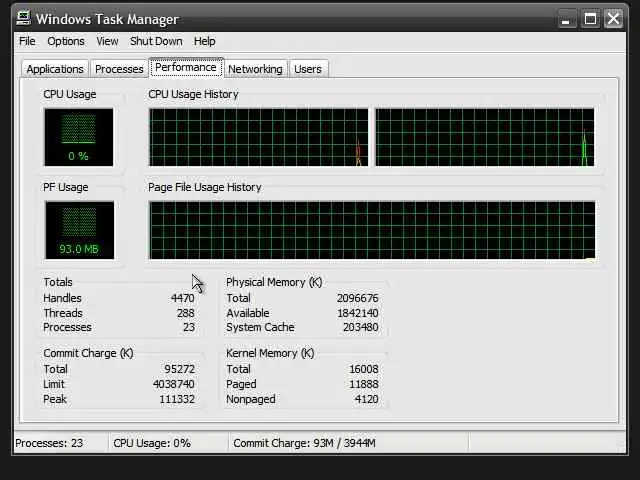Select the Performance tab
Viewport: 640px width, 480px height.
click(186, 67)
